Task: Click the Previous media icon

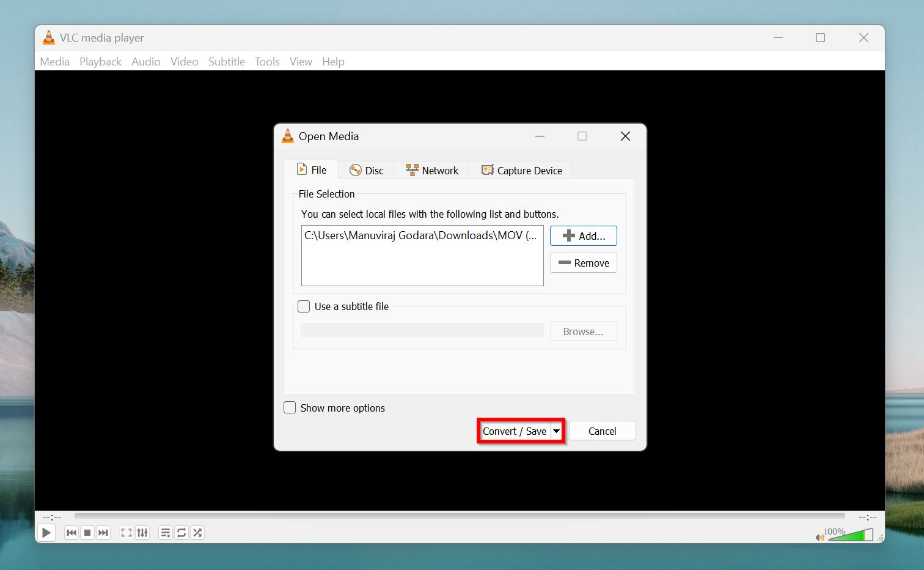Action: (x=71, y=533)
